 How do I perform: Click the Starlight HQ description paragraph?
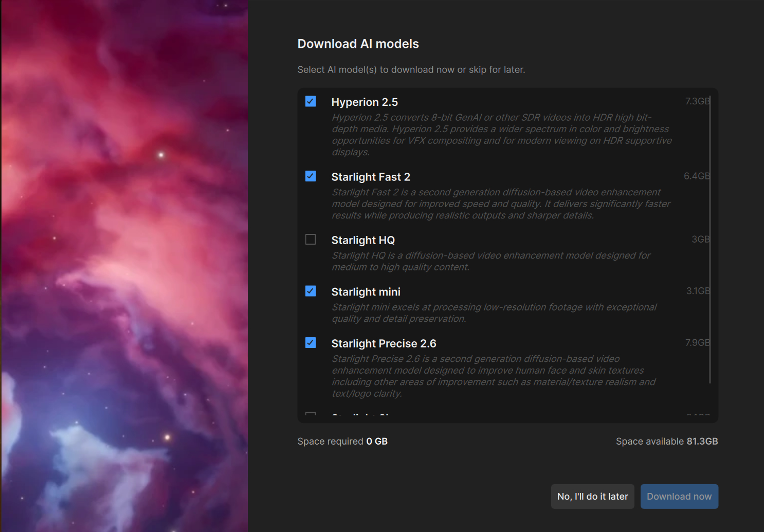(x=491, y=261)
